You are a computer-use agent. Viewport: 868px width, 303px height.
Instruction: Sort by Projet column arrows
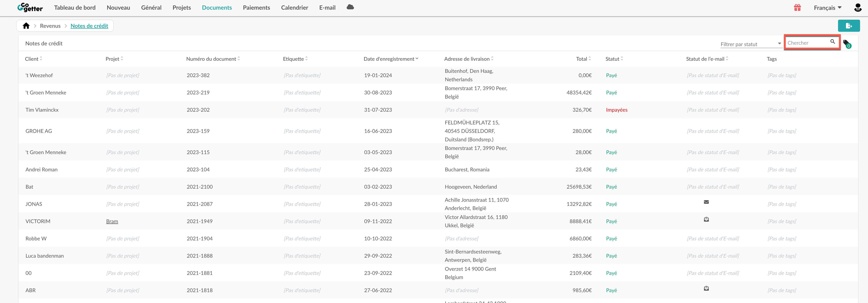[x=122, y=59]
